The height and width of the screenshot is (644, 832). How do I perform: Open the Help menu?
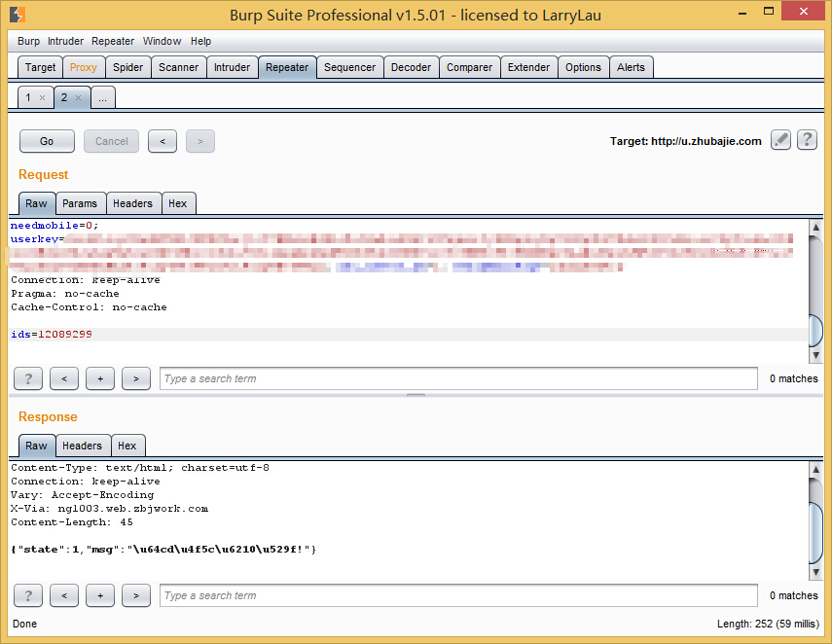(200, 41)
